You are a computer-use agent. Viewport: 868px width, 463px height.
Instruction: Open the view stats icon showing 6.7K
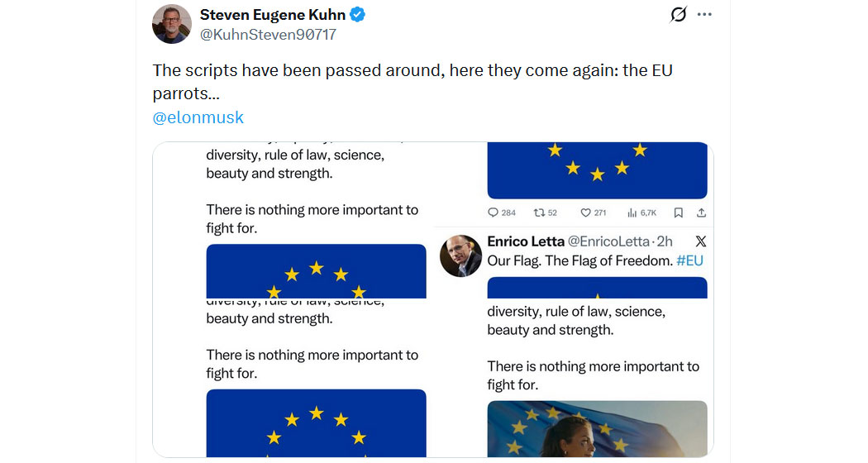point(632,212)
